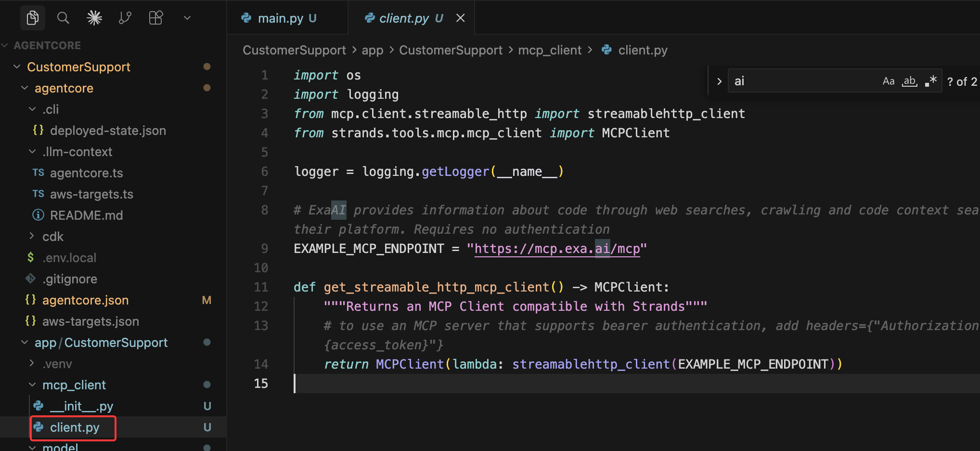Open the Extensions view icon
The image size is (980, 451).
click(x=156, y=18)
